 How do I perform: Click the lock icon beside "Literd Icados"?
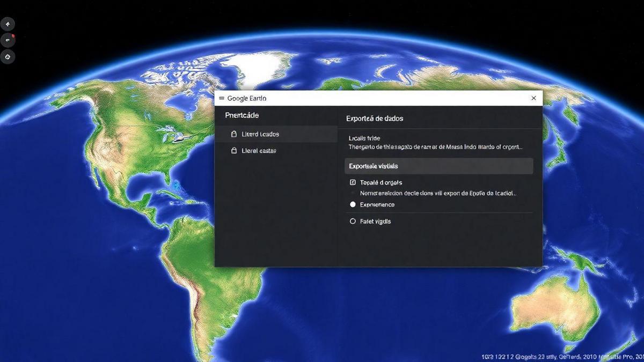coord(233,134)
